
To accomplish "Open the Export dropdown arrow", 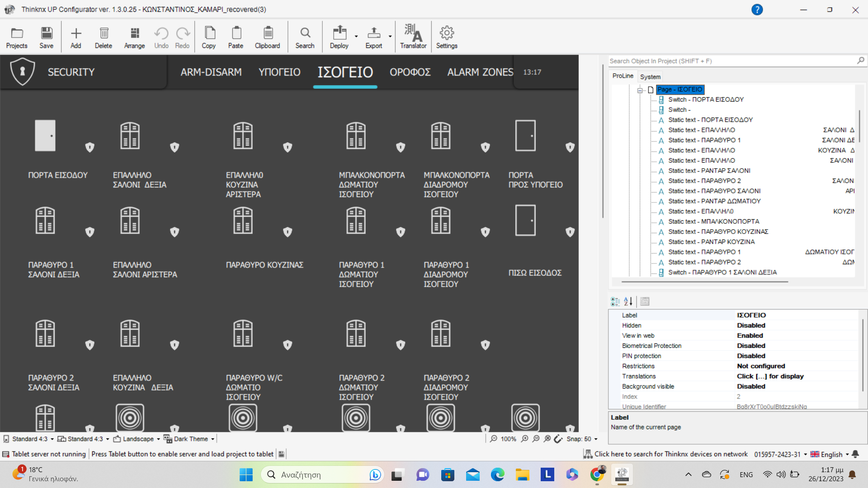I will pyautogui.click(x=390, y=37).
